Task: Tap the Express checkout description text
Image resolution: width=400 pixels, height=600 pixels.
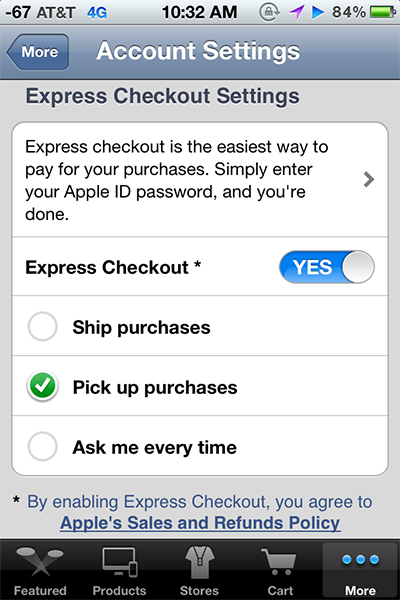Action: point(176,180)
